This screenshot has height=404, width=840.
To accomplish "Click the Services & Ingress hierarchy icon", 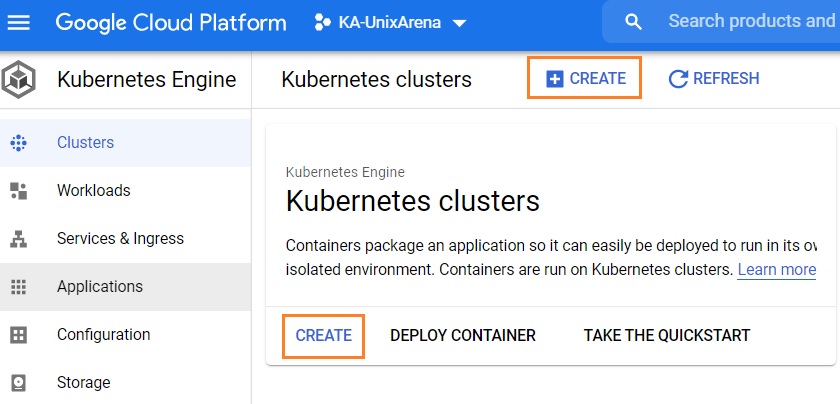I will coord(18,239).
